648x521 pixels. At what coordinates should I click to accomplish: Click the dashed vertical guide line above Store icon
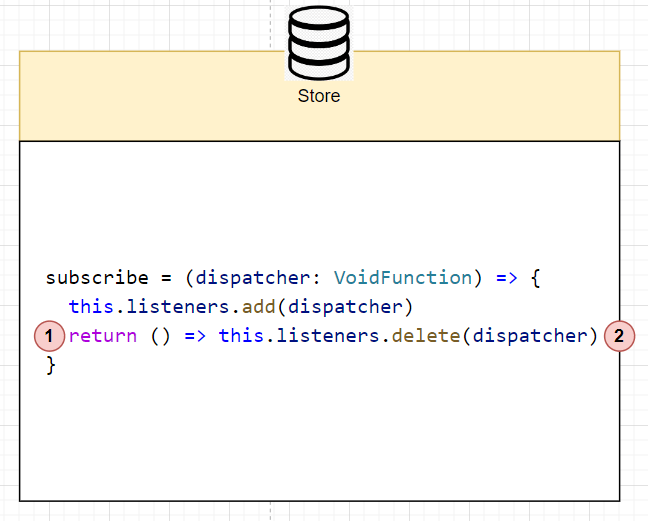270,20
